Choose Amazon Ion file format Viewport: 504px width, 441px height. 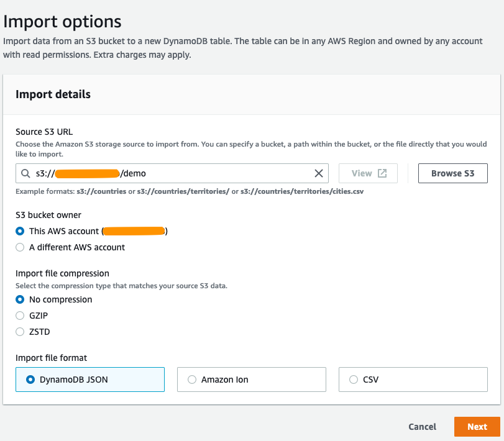coord(191,380)
